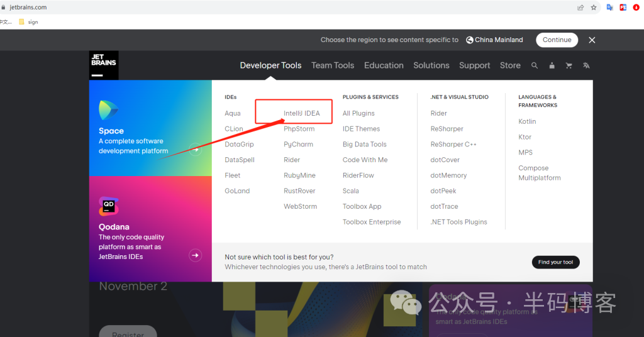Open the ReSharper link

point(447,129)
